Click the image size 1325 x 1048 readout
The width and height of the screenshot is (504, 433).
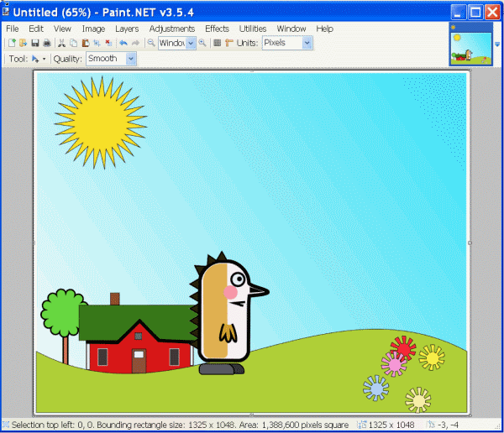(x=391, y=425)
